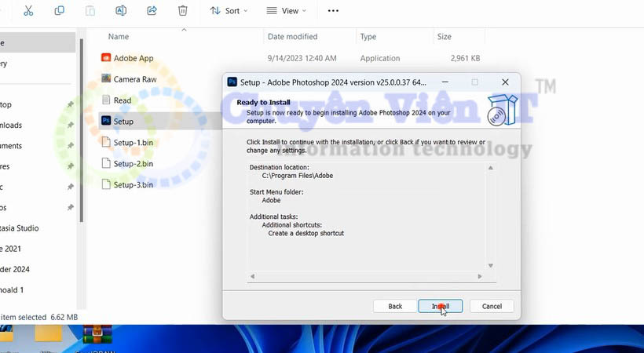Viewport: 644px width, 353px height.
Task: Click the Back button in Setup dialog
Action: [395, 306]
